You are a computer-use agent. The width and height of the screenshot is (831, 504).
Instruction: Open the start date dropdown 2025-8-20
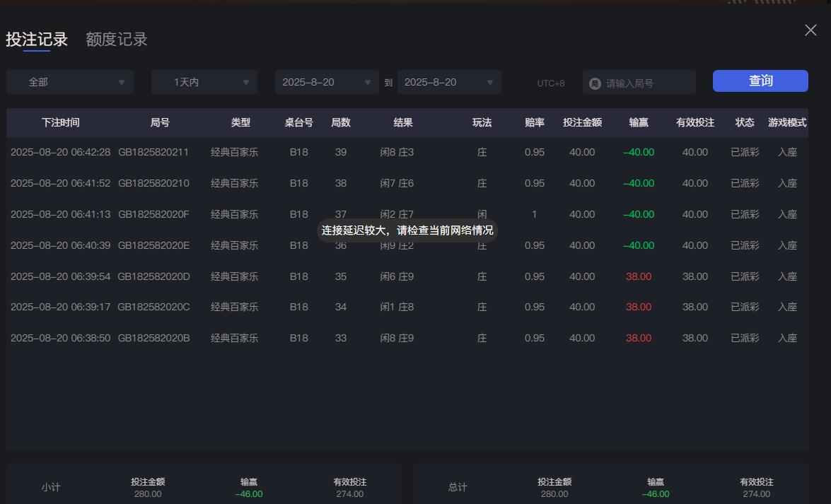[x=326, y=82]
